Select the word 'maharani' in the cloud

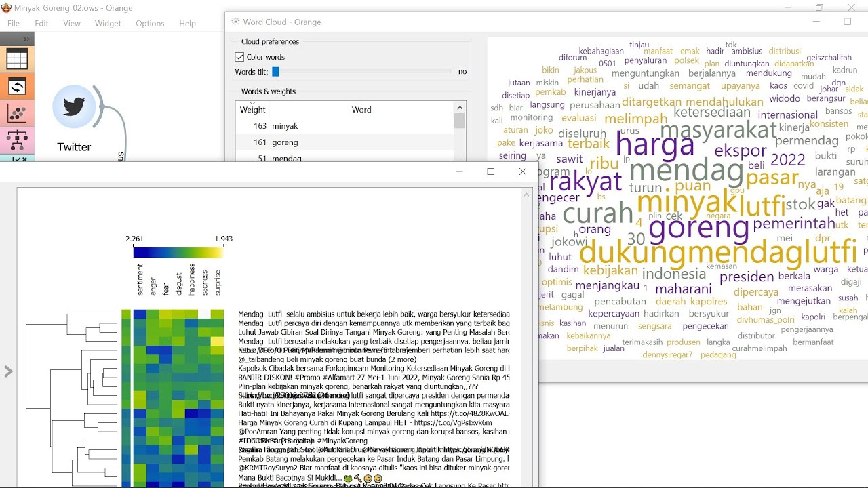pos(684,289)
